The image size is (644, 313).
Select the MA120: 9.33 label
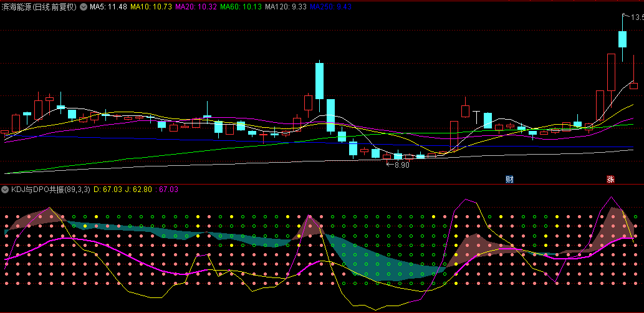point(286,7)
